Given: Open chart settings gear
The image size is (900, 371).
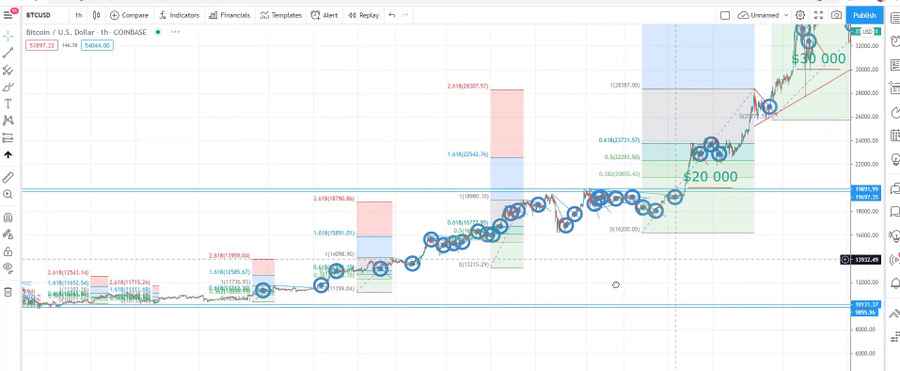Looking at the screenshot, I should pyautogui.click(x=800, y=16).
